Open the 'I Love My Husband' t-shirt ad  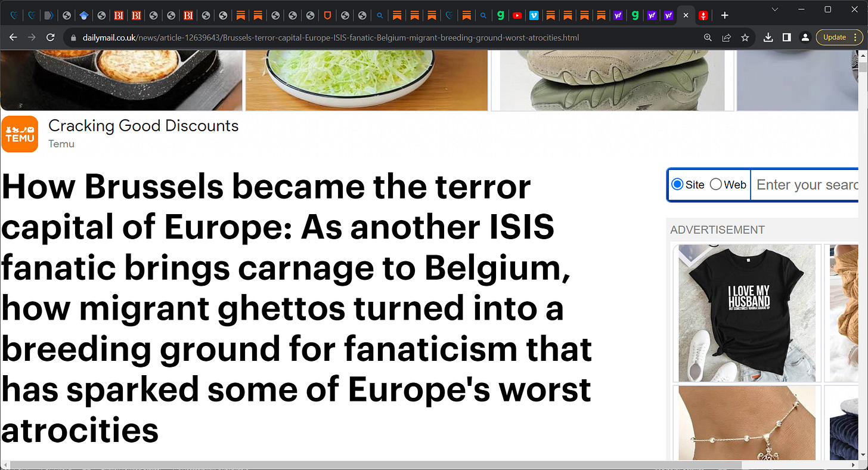[x=747, y=313]
